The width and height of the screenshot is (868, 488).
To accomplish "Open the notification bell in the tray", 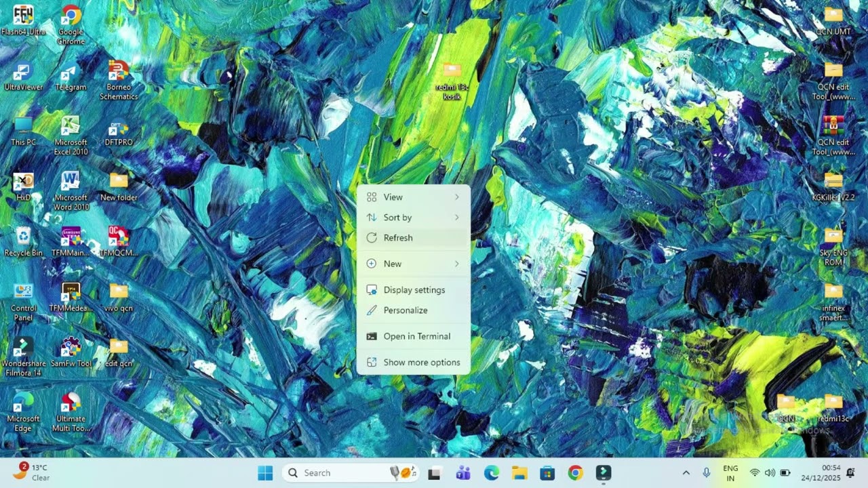I will pos(850,473).
